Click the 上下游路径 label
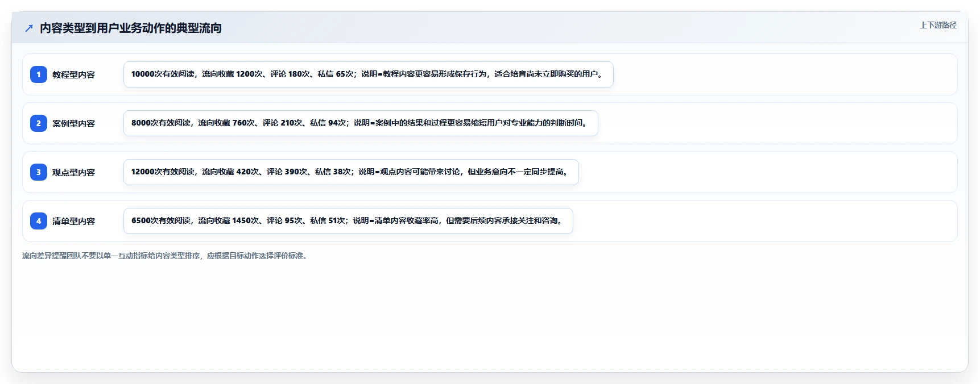Viewport: 980px width, 384px height. pyautogui.click(x=938, y=25)
